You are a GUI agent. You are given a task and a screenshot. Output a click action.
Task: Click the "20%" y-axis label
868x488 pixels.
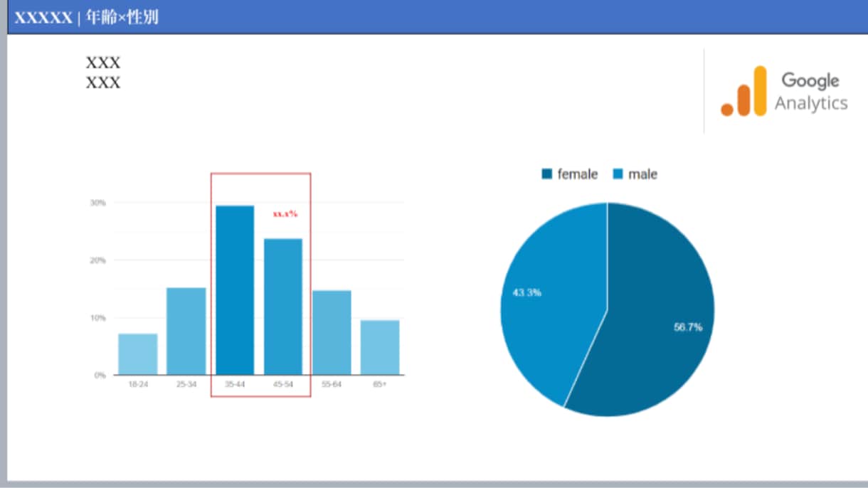tap(97, 260)
